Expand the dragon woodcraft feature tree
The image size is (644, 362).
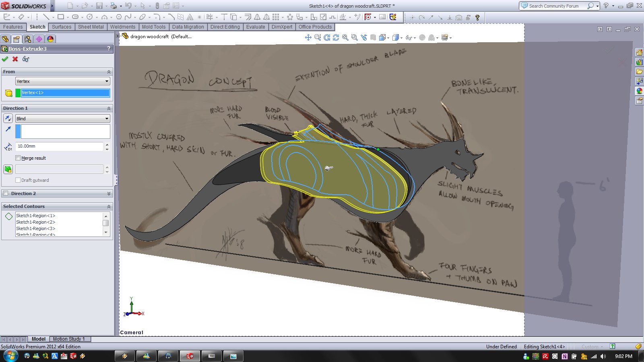pyautogui.click(x=118, y=36)
